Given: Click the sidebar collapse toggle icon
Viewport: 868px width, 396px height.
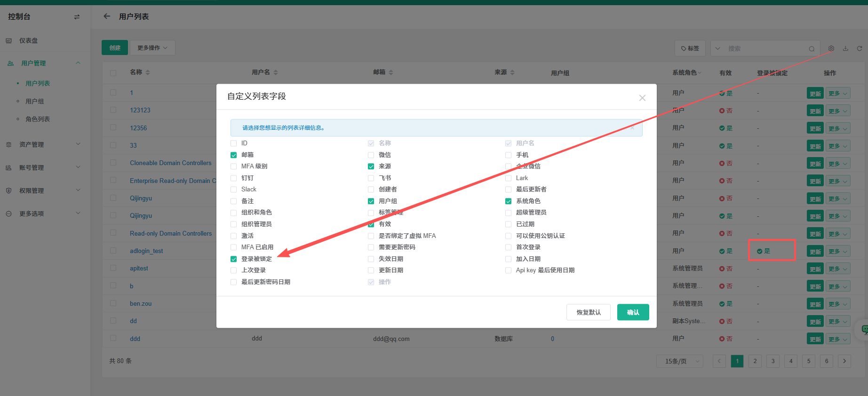Looking at the screenshot, I should pos(77,17).
